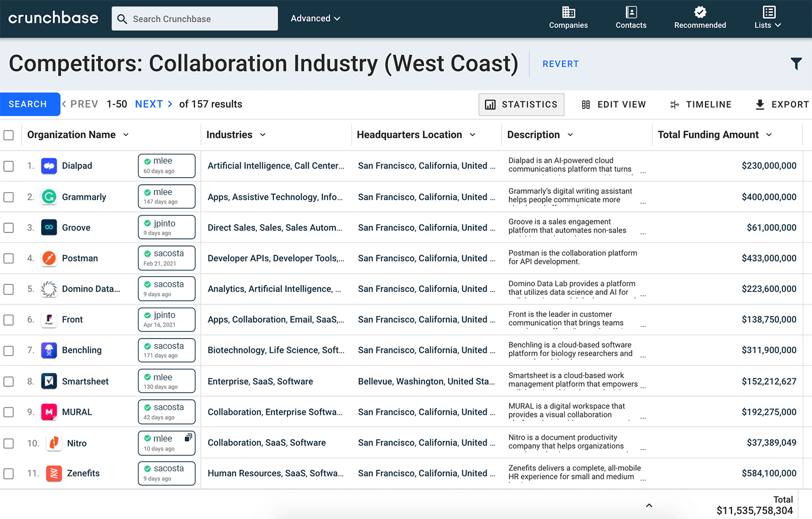Click Smartsheet's Bellevue, Washington location

click(426, 381)
